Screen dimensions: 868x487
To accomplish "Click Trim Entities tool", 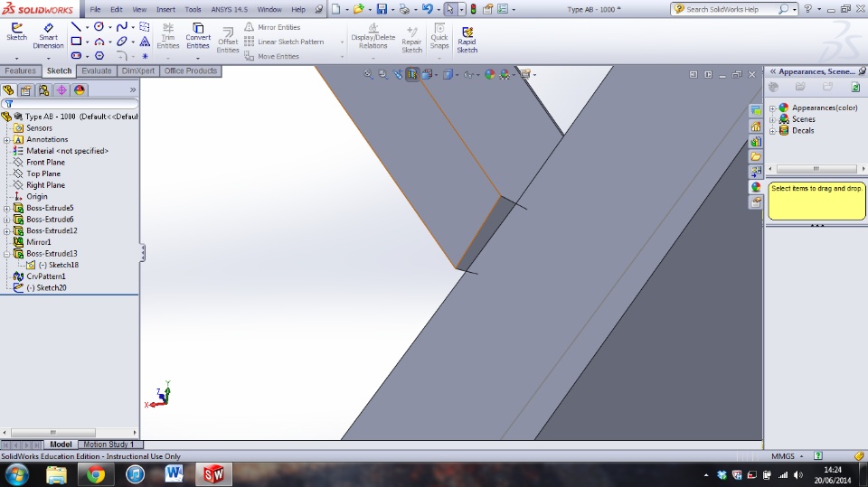I will tap(168, 35).
